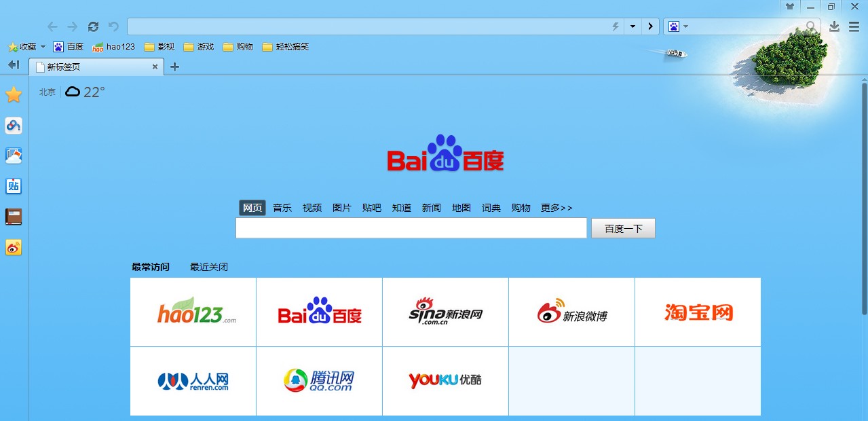868x421 pixels.
Task: Open the picture gallery sidebar icon
Action: 14,155
